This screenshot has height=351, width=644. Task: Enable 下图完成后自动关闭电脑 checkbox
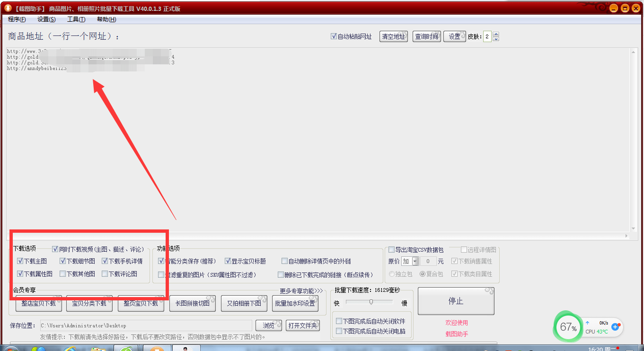point(339,331)
